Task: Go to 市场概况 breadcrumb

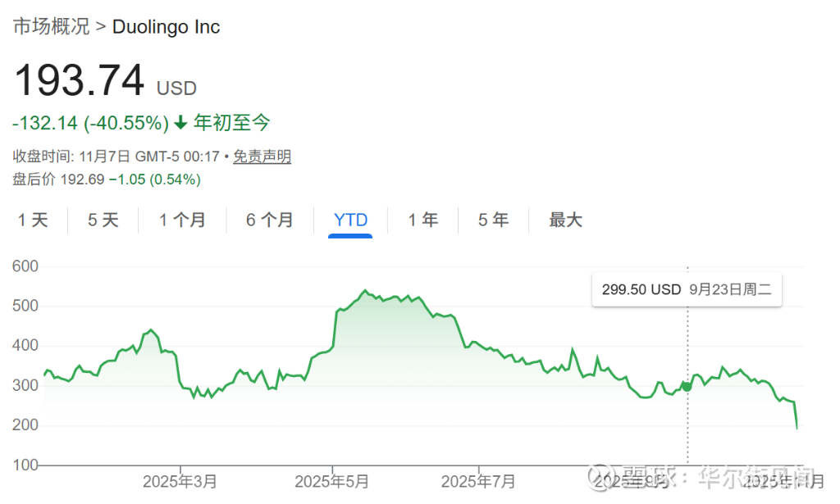Action: [x=51, y=26]
